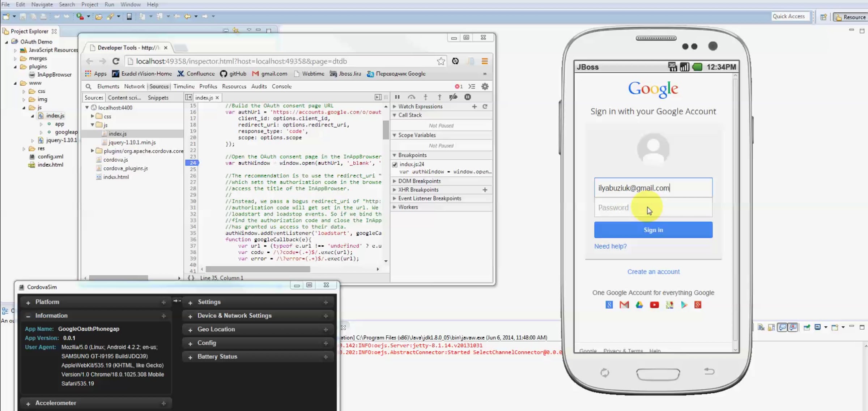Image resolution: width=868 pixels, height=411 pixels.
Task: Toggle deactivate breakpoints icon
Action: [453, 97]
